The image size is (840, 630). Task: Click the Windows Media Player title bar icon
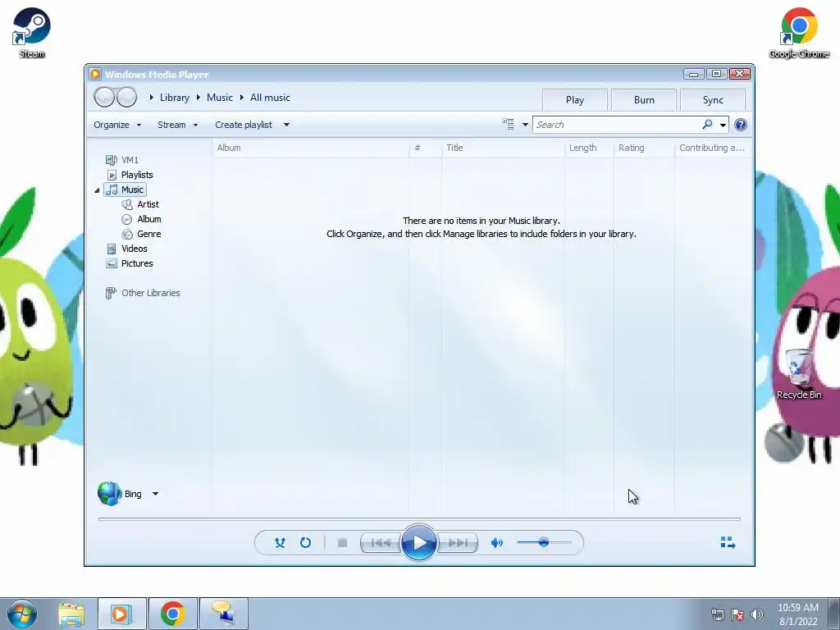coord(95,74)
